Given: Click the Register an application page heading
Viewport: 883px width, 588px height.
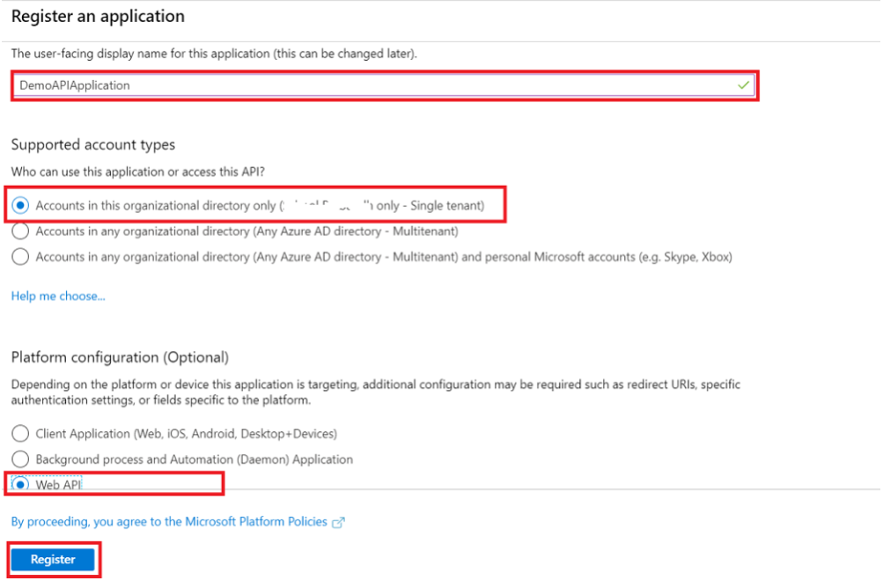Looking at the screenshot, I should (98, 17).
